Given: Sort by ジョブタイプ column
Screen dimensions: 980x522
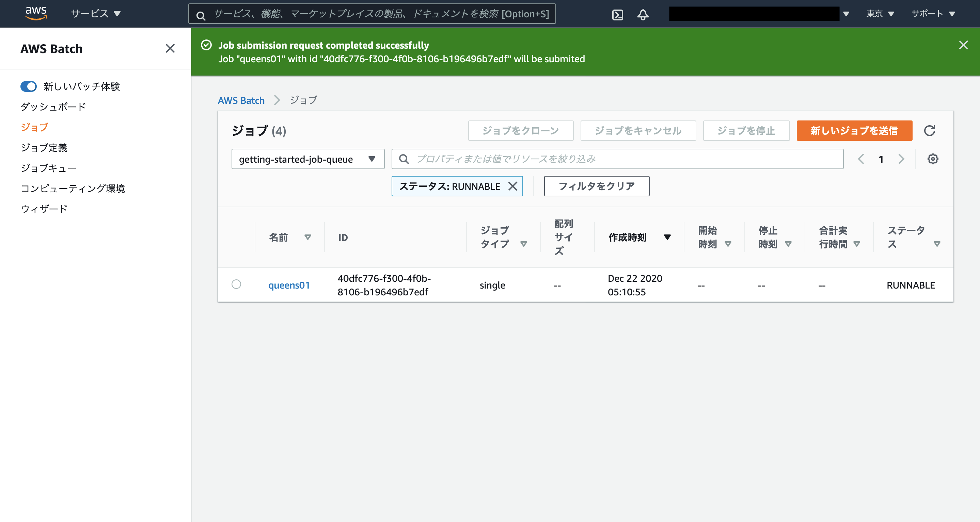Looking at the screenshot, I should [x=523, y=244].
